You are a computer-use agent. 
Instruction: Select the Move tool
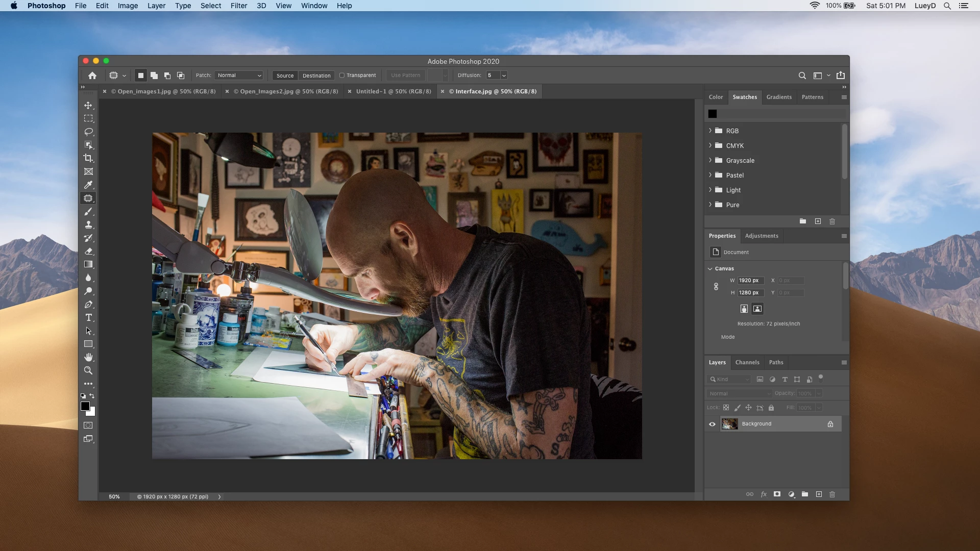click(88, 105)
